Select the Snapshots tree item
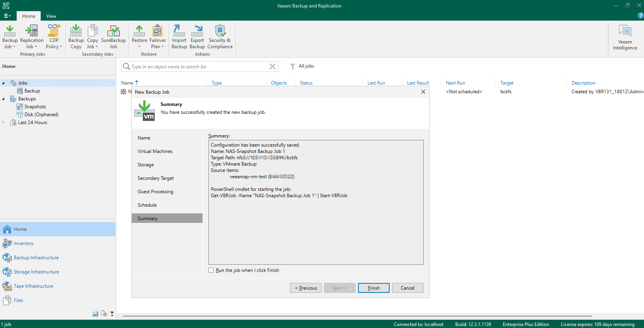This screenshot has height=328, width=644. (x=35, y=107)
